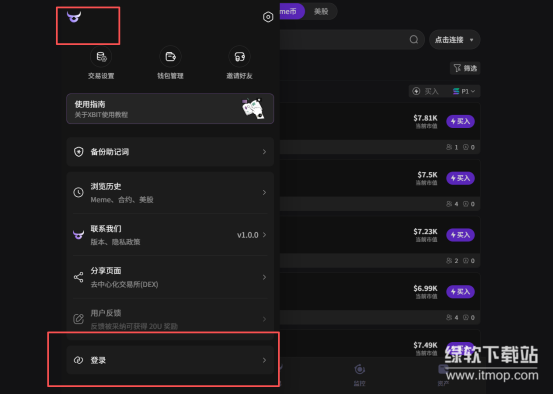The image size is (553, 395).
Task: Buy the token with $7.23K market cap
Action: 460,235
